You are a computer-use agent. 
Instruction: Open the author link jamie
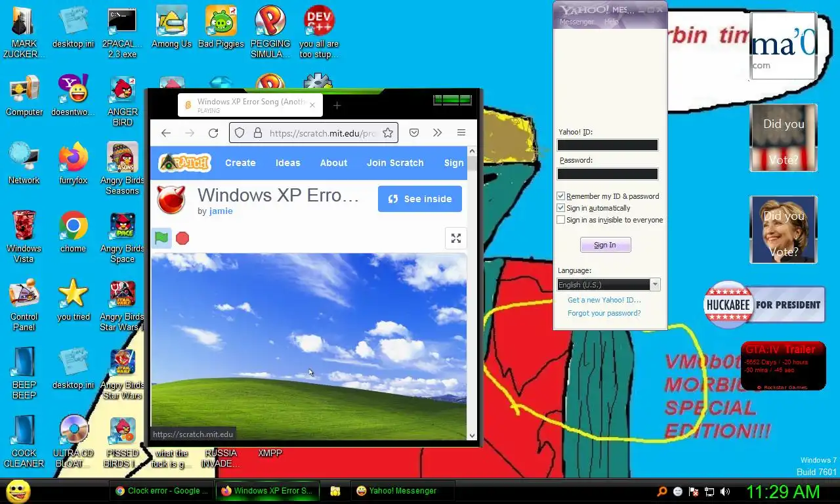click(x=220, y=211)
